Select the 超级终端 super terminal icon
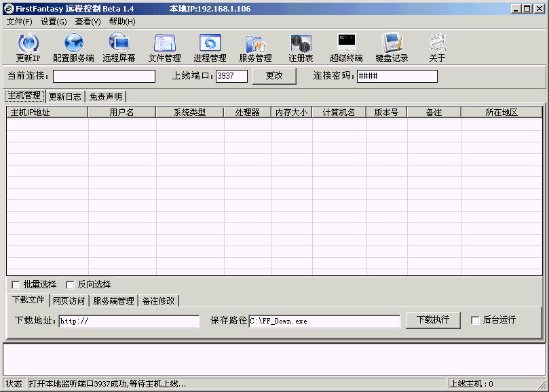Viewport: 549px width, 392px height. (x=346, y=45)
